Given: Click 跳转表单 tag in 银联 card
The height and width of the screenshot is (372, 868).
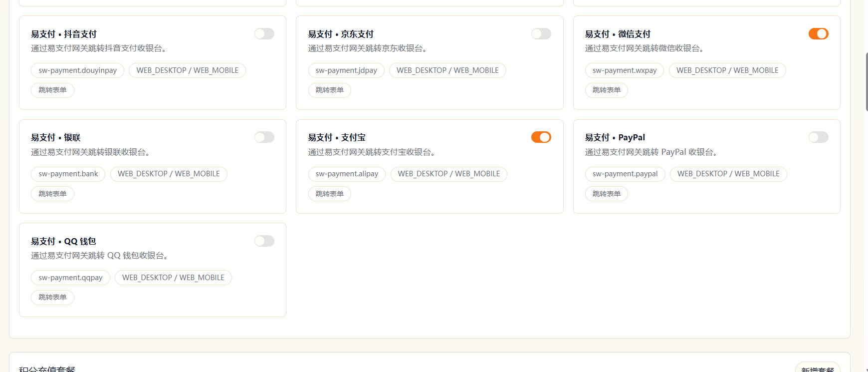Looking at the screenshot, I should click(53, 194).
